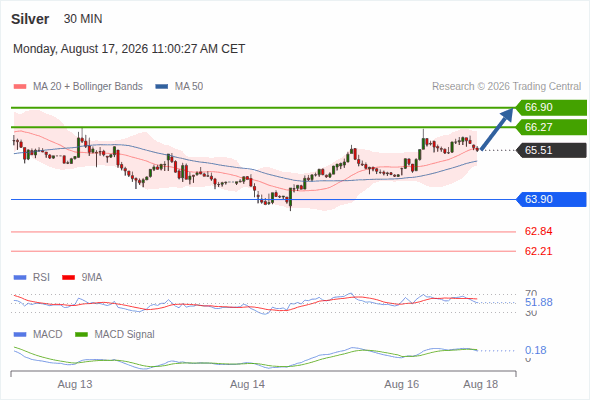590x400 pixels.
Task: Select the 63.90 blue pivot price tag
Action: pos(551,199)
